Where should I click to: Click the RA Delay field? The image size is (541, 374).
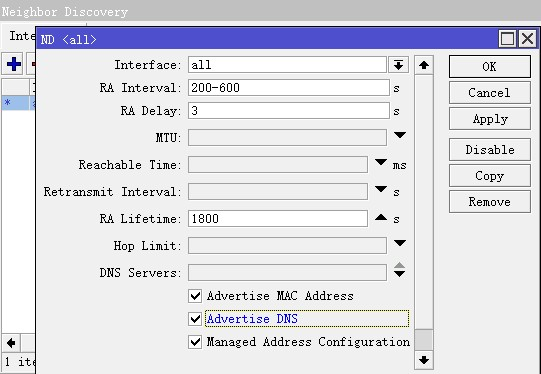[x=289, y=111]
